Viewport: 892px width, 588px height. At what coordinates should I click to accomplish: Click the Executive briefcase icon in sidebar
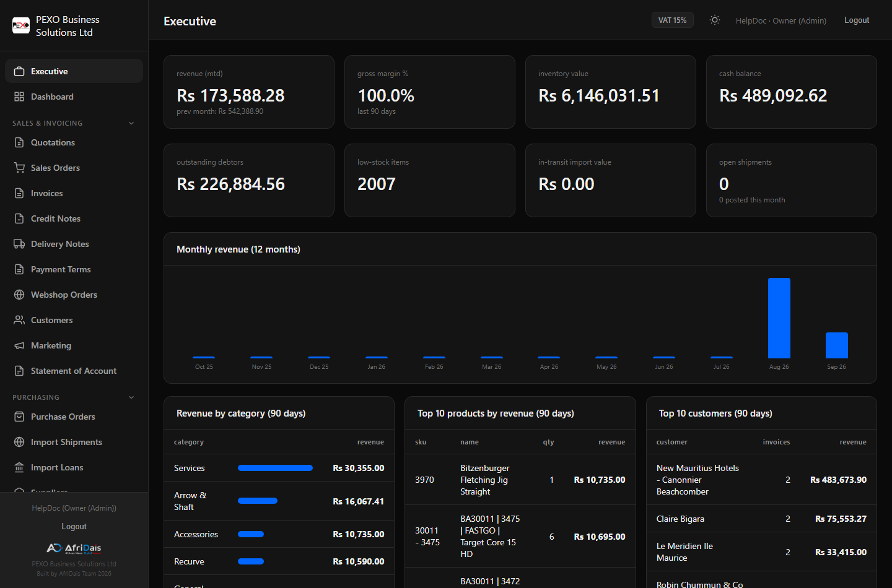(19, 71)
